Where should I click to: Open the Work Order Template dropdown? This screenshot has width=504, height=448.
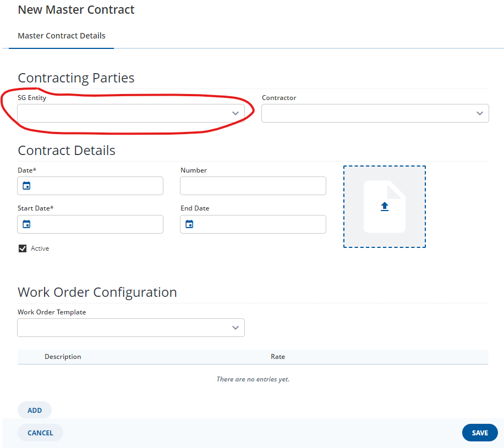pyautogui.click(x=131, y=328)
